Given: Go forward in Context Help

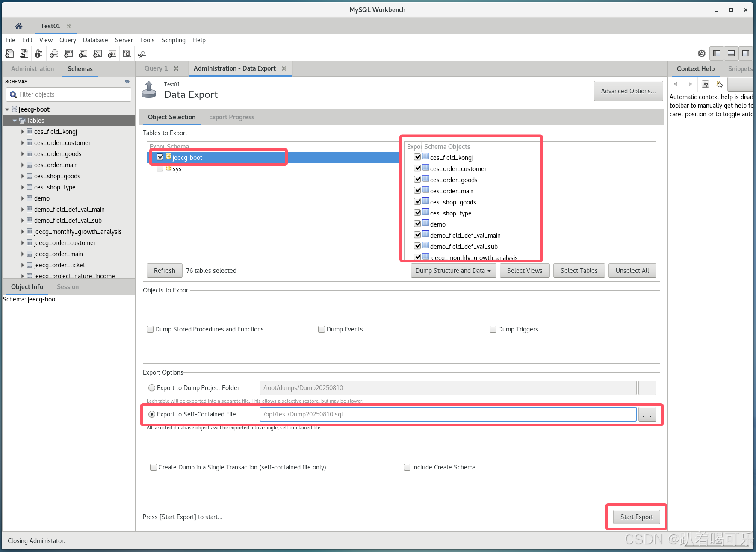Looking at the screenshot, I should pos(690,84).
